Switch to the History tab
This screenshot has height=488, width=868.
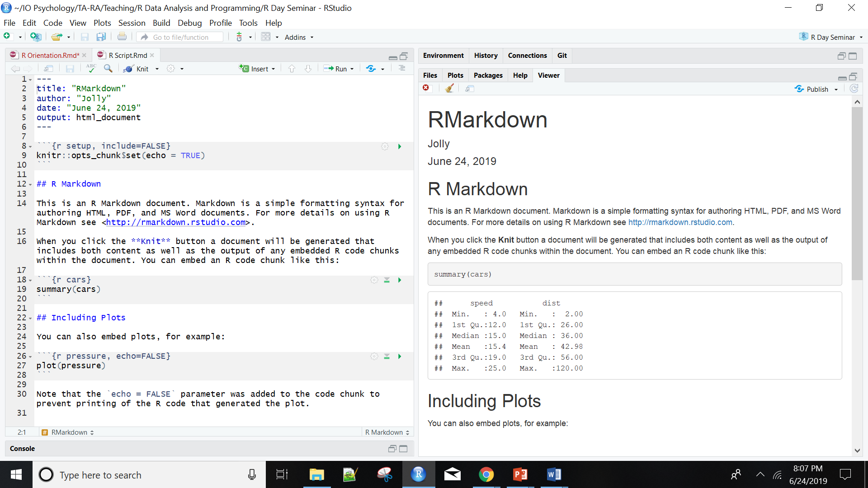pyautogui.click(x=486, y=55)
